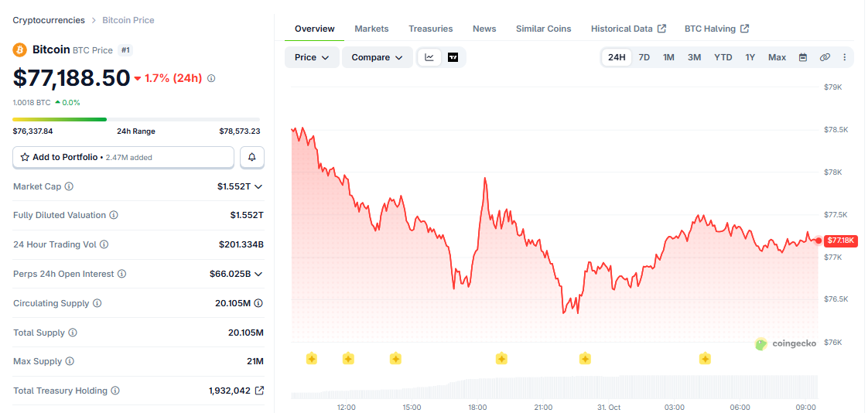The image size is (868, 413).
Task: Open the calendar date range picker
Action: (803, 57)
